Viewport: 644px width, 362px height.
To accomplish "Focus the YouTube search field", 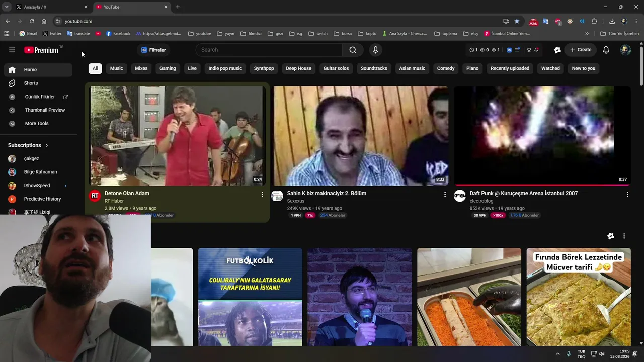I will point(269,50).
